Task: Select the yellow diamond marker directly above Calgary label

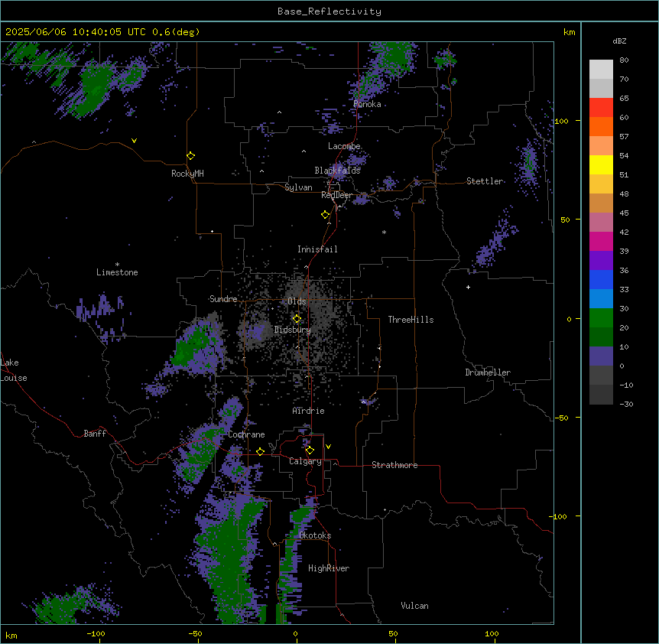Action: 310,450
